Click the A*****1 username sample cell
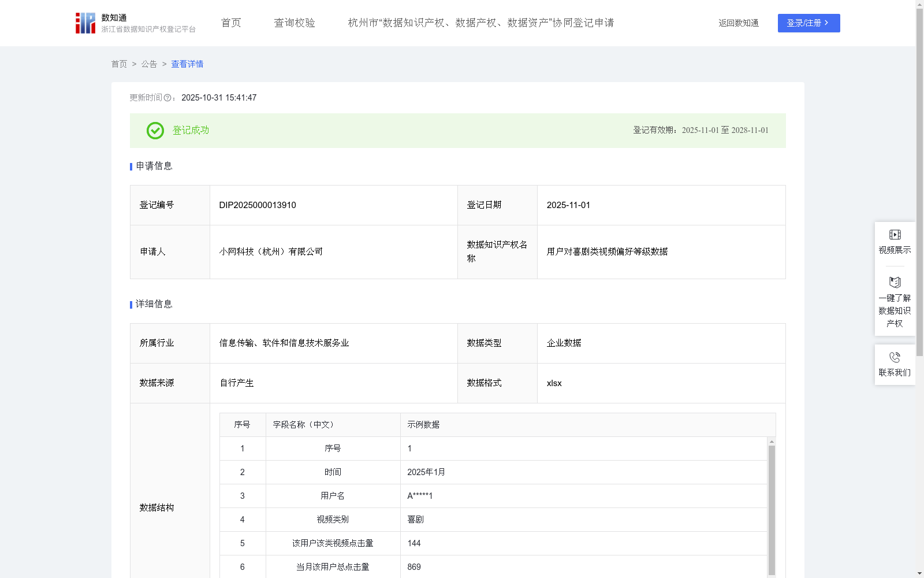The width and height of the screenshot is (924, 578). click(584, 496)
